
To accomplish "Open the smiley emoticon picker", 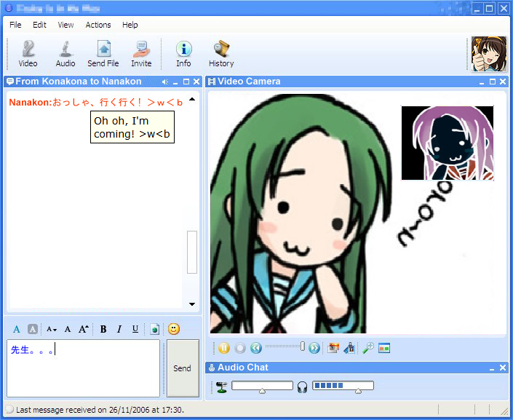I will click(174, 329).
